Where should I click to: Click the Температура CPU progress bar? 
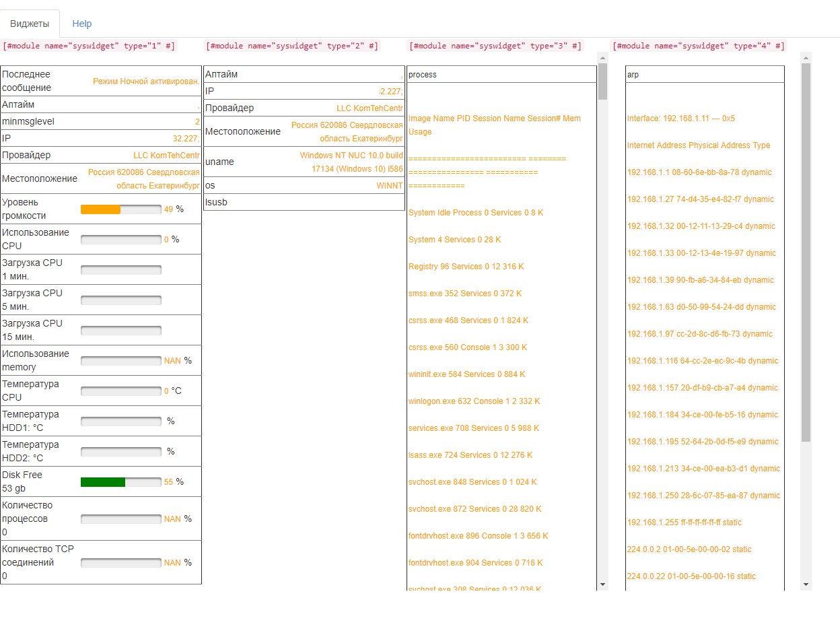tap(120, 391)
